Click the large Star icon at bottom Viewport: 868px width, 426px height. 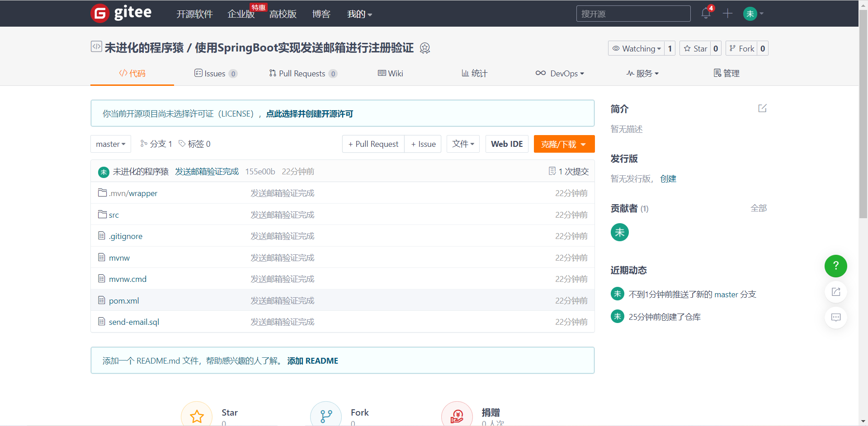[197, 416]
